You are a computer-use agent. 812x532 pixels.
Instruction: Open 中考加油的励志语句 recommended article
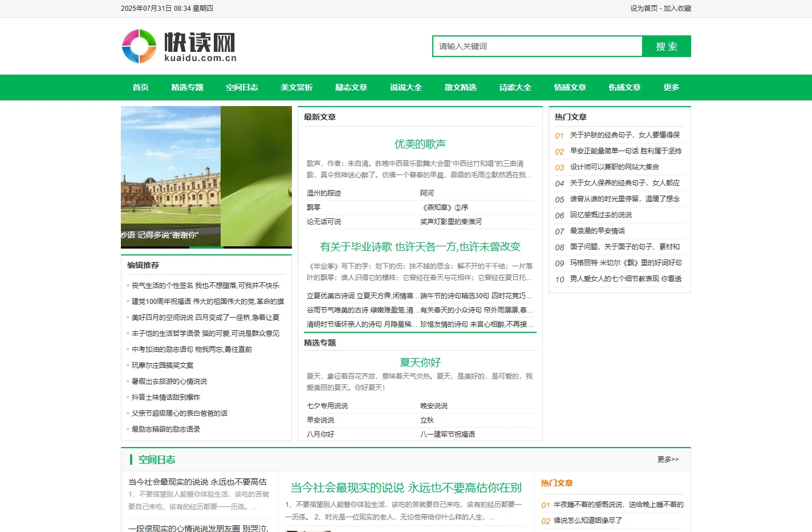coord(192,350)
